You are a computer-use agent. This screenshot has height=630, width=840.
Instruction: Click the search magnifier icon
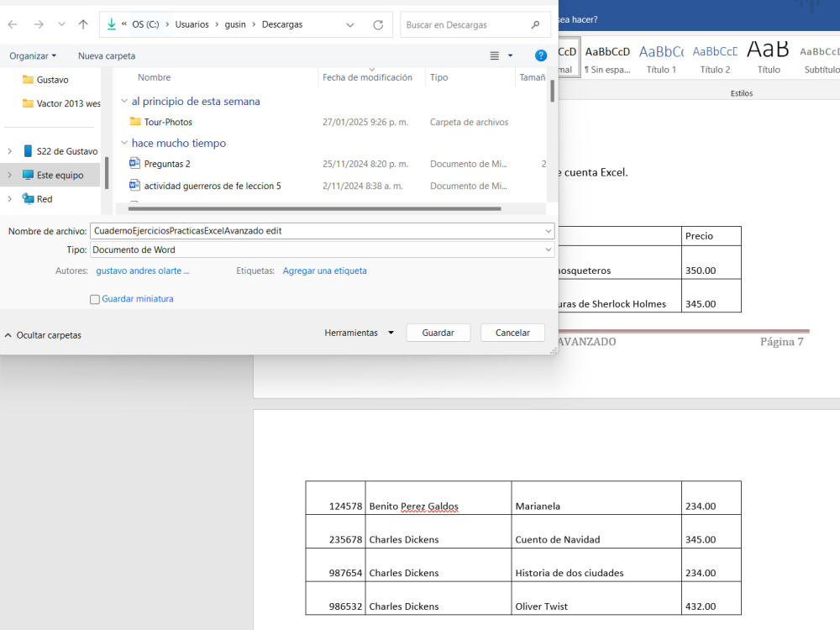[535, 24]
